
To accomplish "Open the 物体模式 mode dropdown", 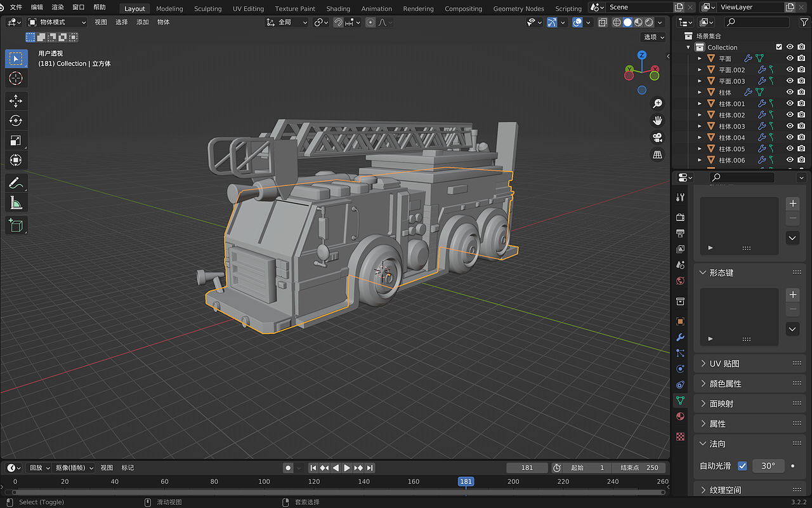I will pyautogui.click(x=57, y=22).
